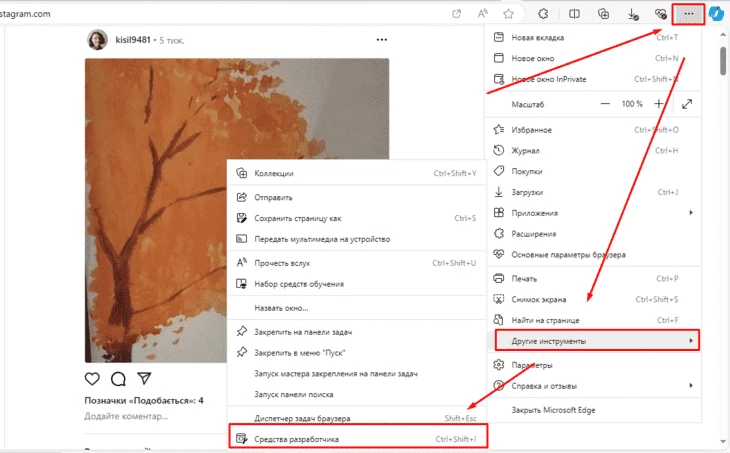Open the Copilot sidebar icon
This screenshot has height=453, width=730.
pyautogui.click(x=716, y=14)
